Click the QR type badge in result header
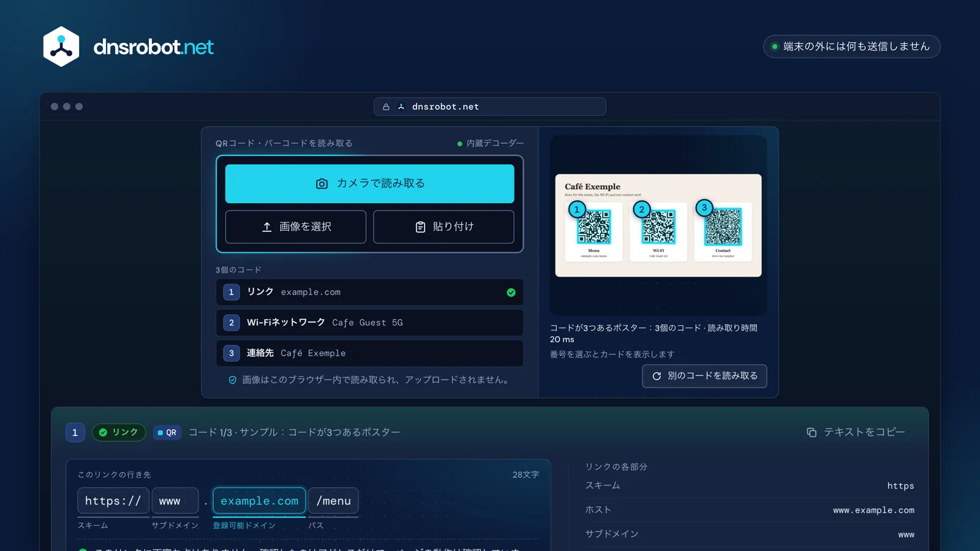 167,432
